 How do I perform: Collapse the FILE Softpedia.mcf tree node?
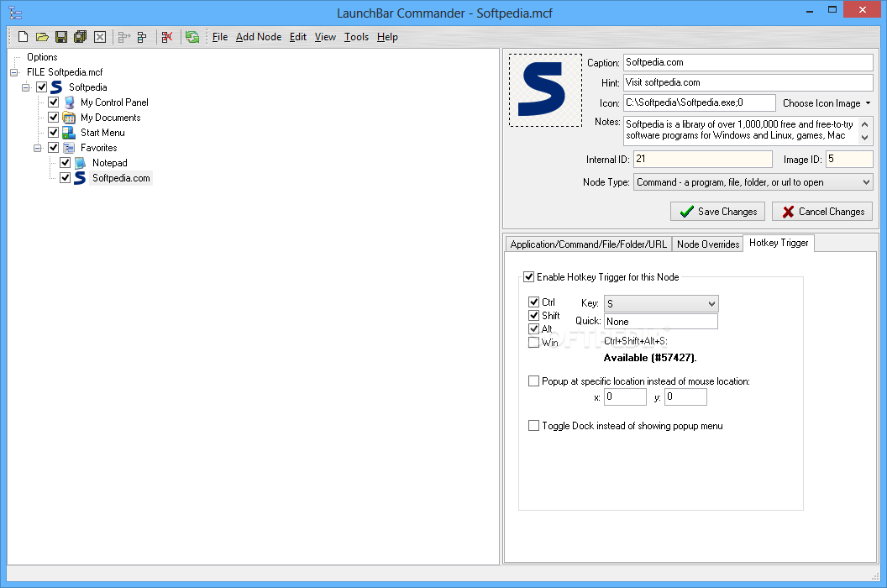click(15, 72)
